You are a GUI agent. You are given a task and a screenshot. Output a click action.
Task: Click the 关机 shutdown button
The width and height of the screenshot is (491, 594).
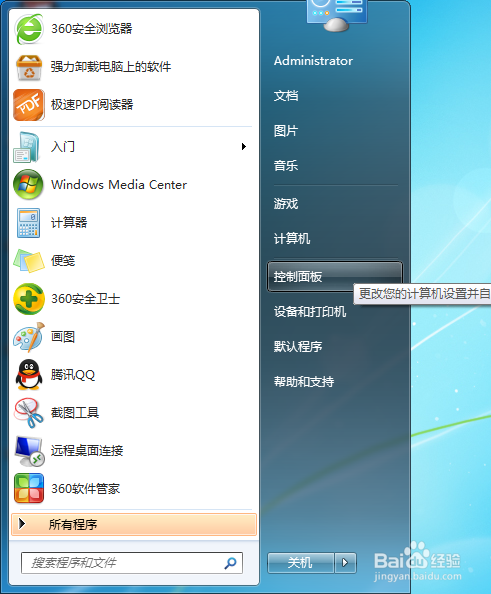(301, 563)
